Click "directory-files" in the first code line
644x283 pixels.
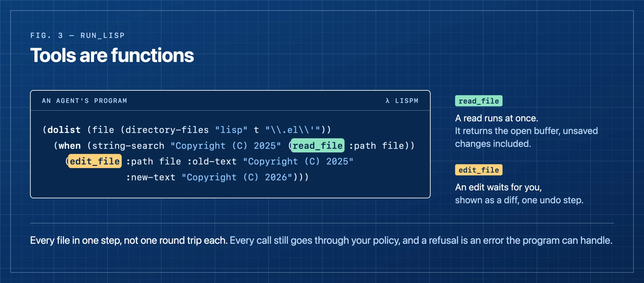pos(167,130)
